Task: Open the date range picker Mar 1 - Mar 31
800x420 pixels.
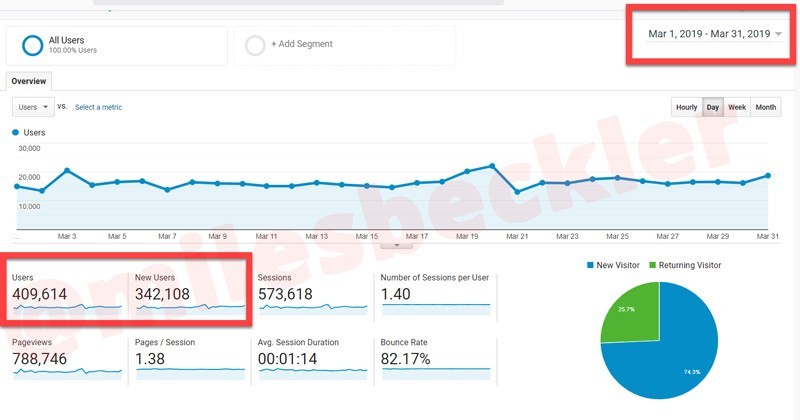Action: pyautogui.click(x=714, y=34)
